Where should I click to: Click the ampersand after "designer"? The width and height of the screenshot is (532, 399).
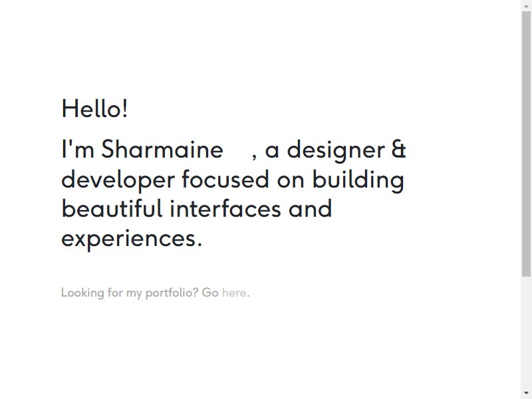(398, 149)
